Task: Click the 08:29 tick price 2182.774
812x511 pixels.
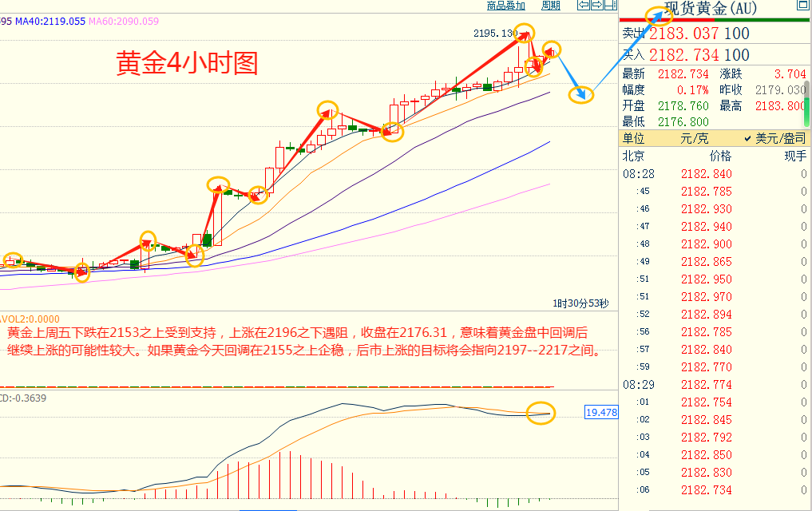Action: coord(707,385)
